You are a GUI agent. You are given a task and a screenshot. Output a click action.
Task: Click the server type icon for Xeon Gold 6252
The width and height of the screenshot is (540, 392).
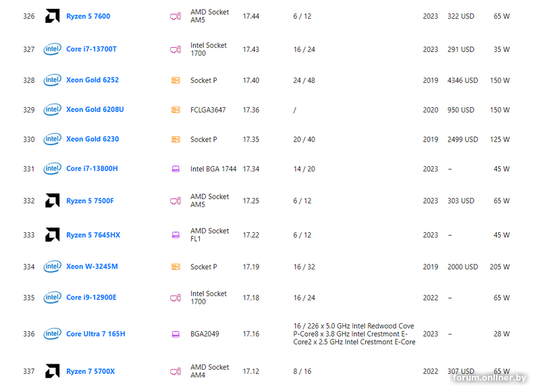(x=175, y=80)
